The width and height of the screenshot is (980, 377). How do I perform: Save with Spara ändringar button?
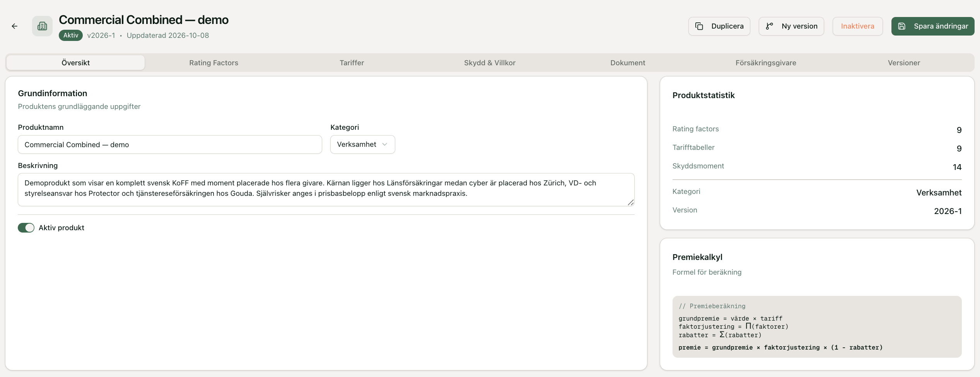pos(933,26)
